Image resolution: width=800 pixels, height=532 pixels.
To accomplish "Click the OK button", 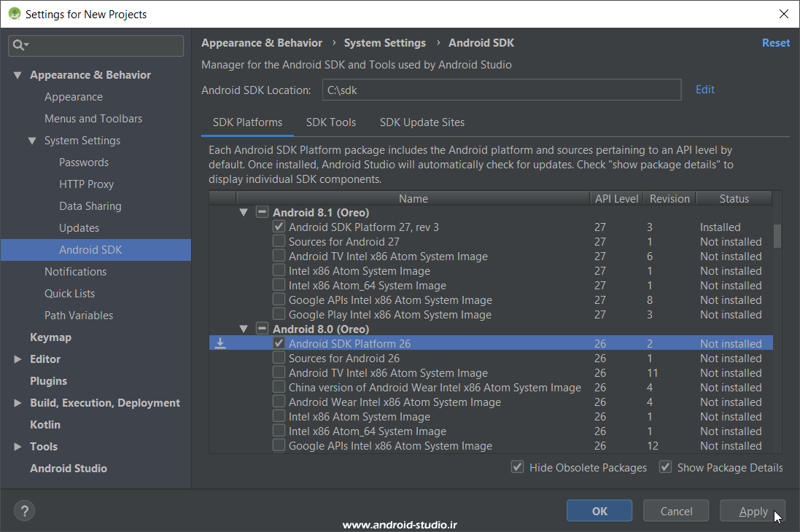I will click(x=599, y=511).
